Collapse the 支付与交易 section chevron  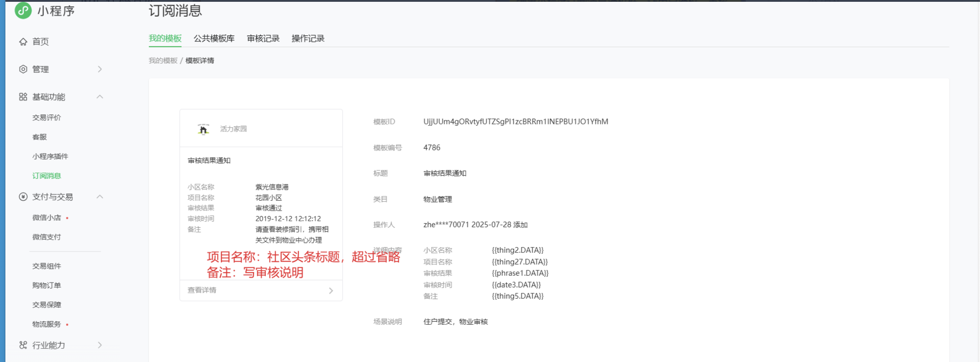click(100, 197)
